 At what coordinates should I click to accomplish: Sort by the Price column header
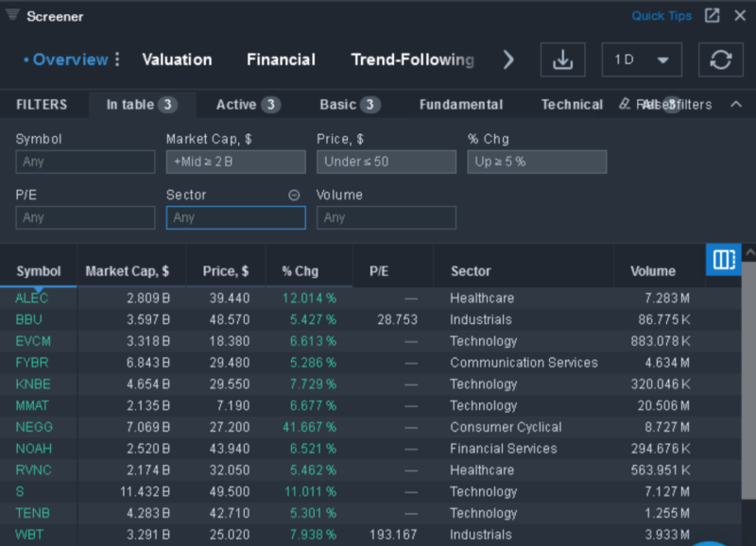pyautogui.click(x=226, y=271)
